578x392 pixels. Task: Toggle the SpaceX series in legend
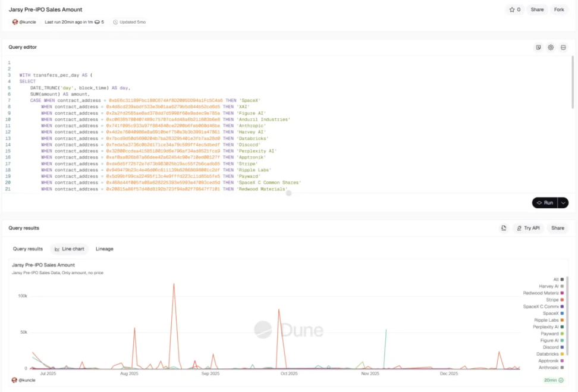coord(551,313)
